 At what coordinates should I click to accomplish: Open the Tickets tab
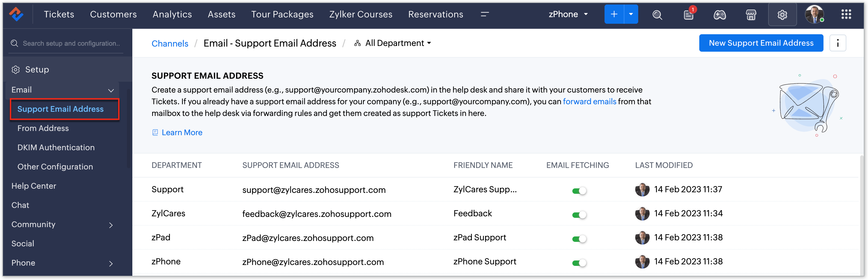[x=59, y=14]
